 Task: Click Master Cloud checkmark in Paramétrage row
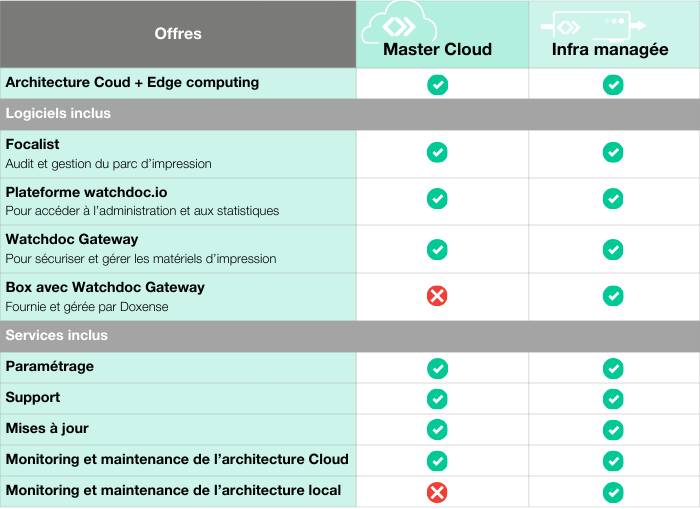click(438, 369)
